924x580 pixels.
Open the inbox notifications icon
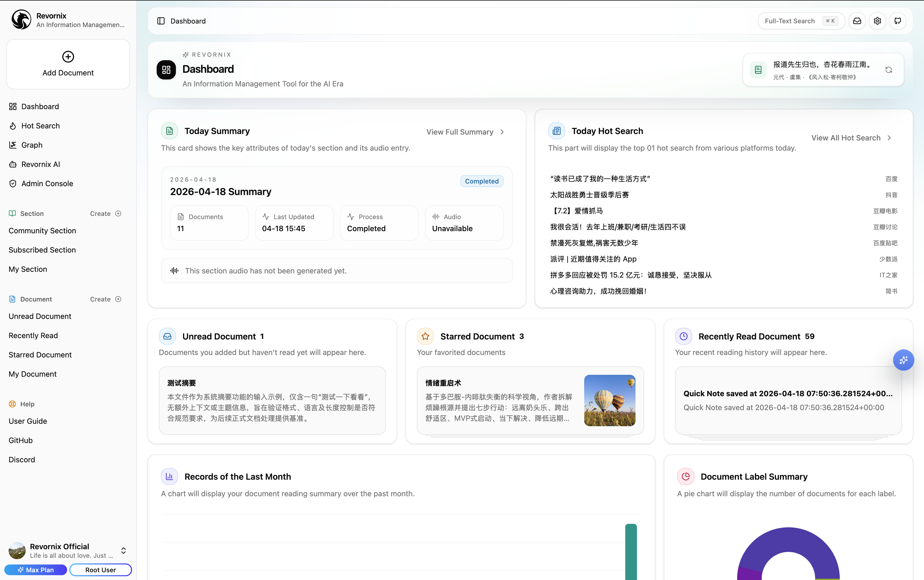pos(857,21)
